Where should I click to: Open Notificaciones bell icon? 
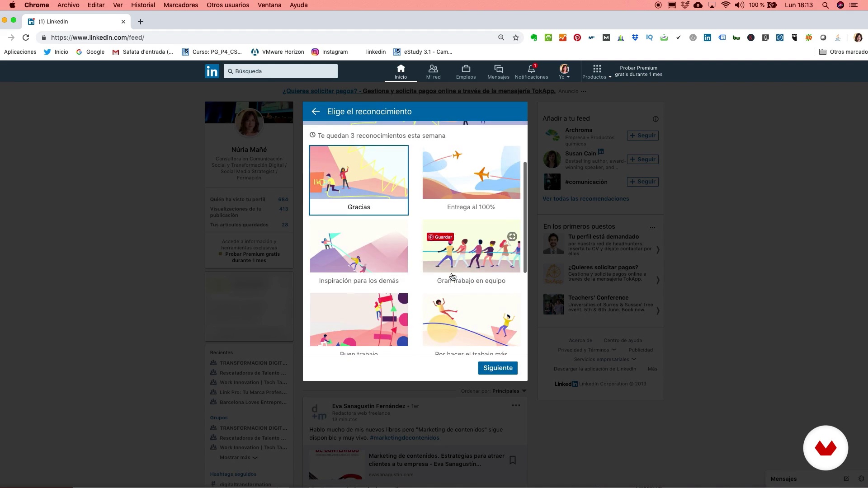(531, 71)
